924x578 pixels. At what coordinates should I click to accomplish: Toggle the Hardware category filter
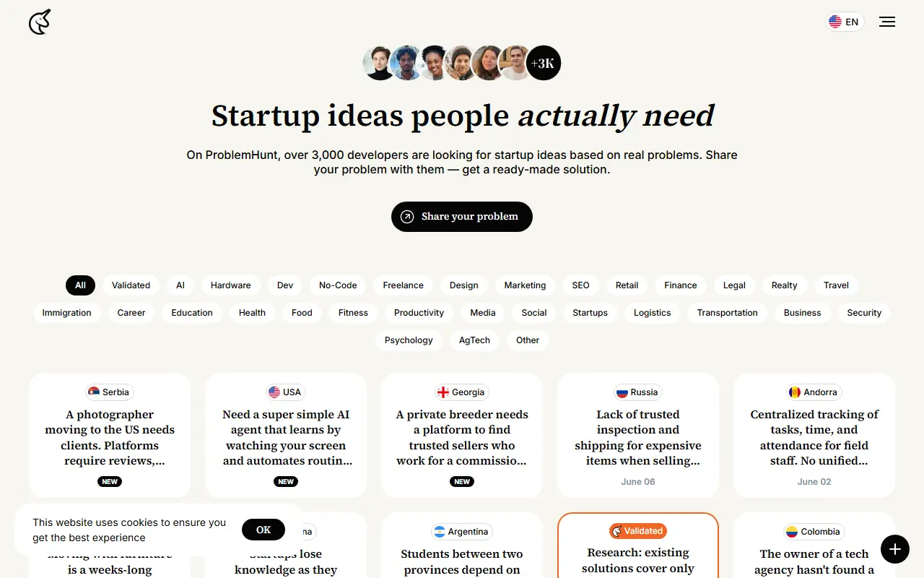click(x=231, y=285)
